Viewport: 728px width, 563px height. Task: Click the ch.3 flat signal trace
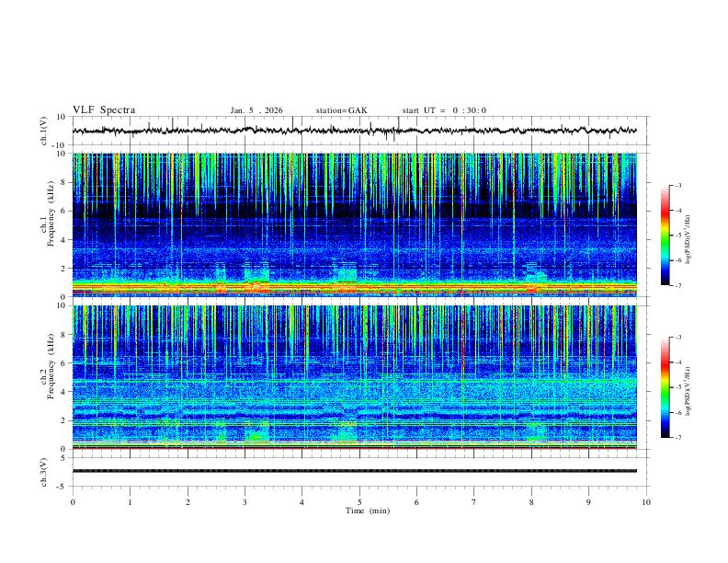[x=354, y=471]
